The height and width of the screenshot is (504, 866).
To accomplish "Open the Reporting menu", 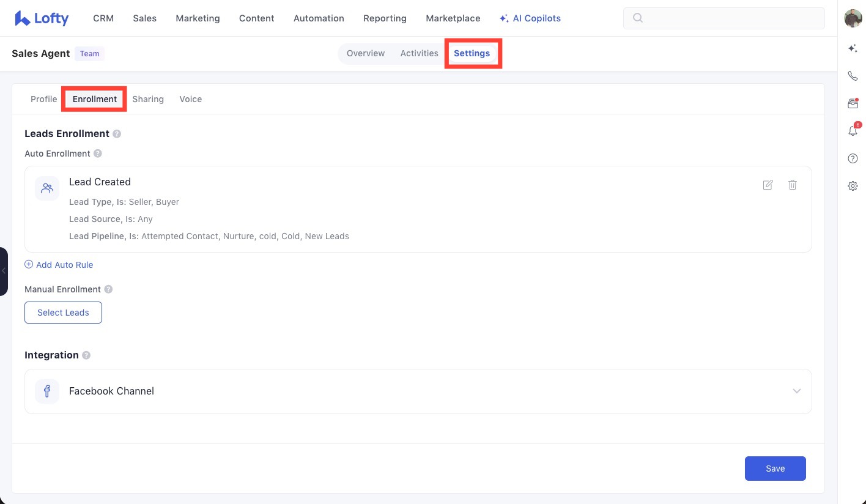I will [385, 18].
